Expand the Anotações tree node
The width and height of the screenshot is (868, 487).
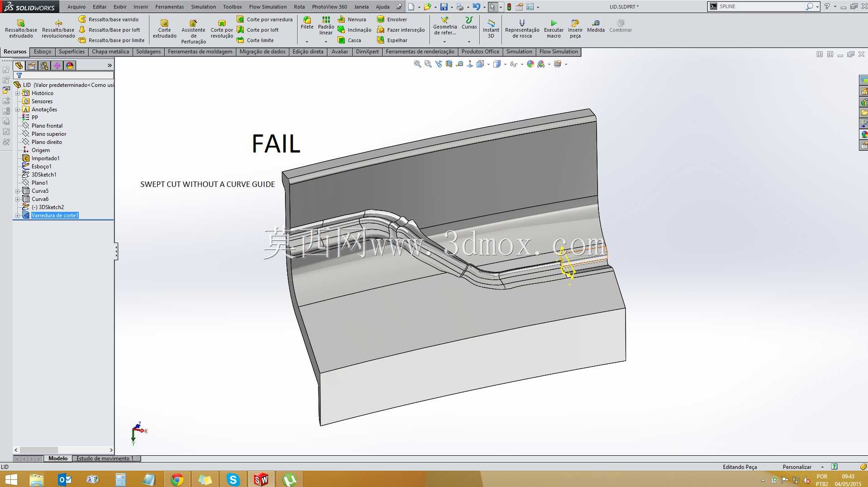[x=18, y=110]
